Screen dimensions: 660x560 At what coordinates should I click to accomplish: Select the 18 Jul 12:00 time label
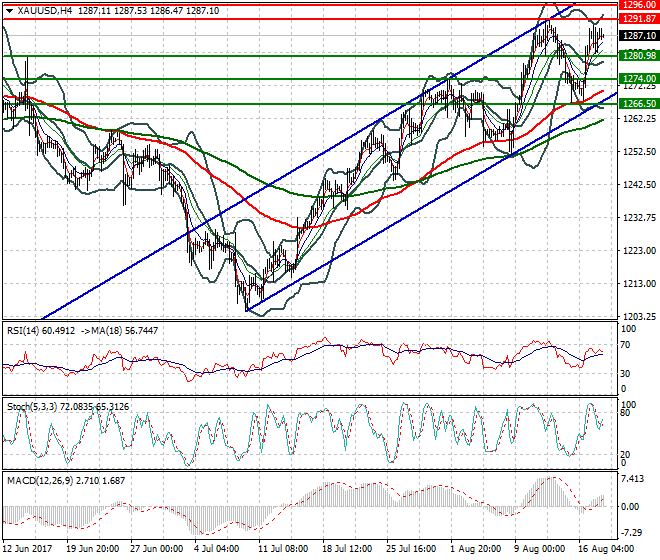coord(347,549)
